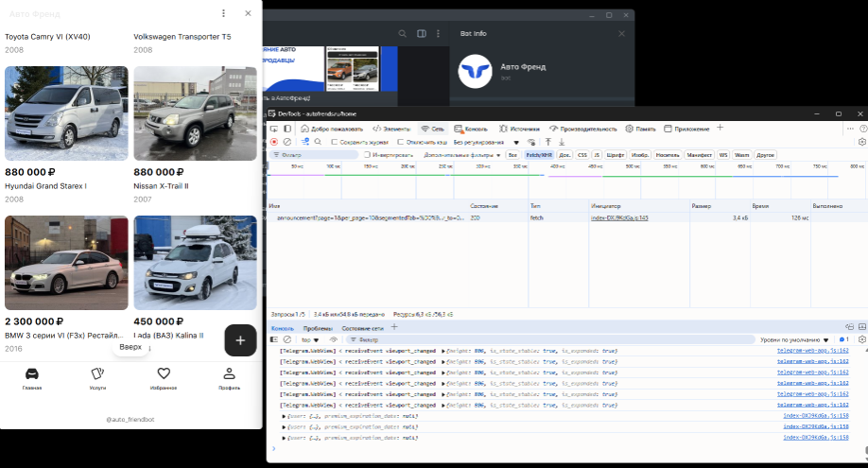Open DevTools settings gear in network toolbar

pos(861,142)
